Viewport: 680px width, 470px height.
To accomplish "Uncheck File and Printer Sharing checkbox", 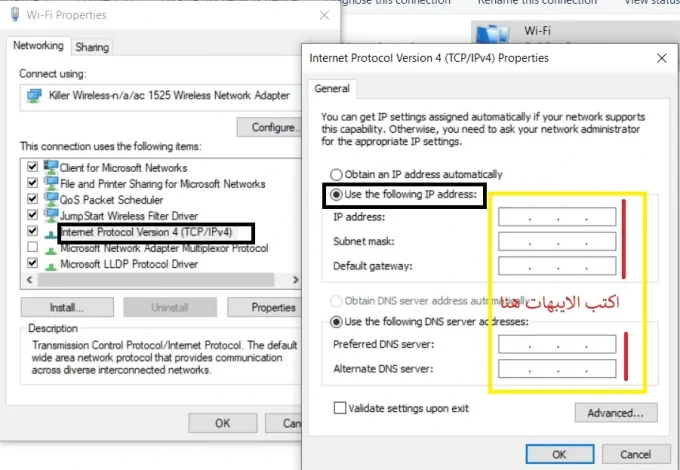I will coord(33,184).
